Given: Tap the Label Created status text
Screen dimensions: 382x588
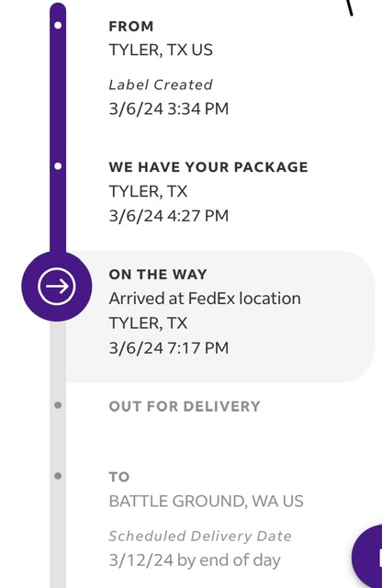Looking at the screenshot, I should pos(161,85).
